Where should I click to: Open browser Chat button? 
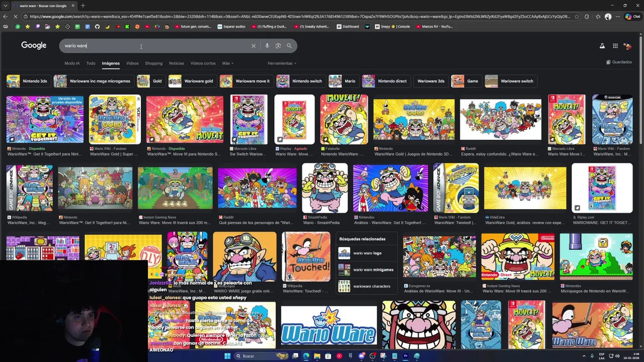click(x=632, y=17)
